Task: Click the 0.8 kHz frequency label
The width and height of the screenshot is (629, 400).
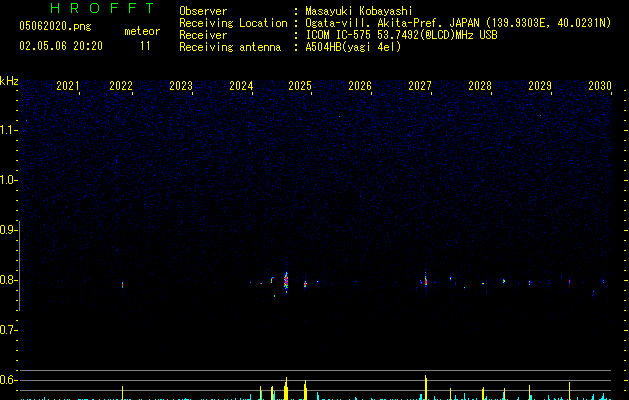Action: [8, 280]
